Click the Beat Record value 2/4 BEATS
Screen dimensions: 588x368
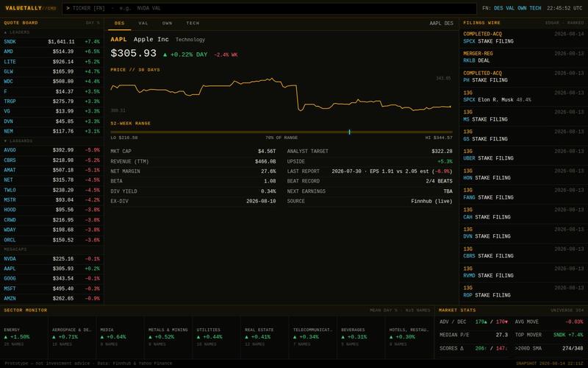tap(439, 181)
